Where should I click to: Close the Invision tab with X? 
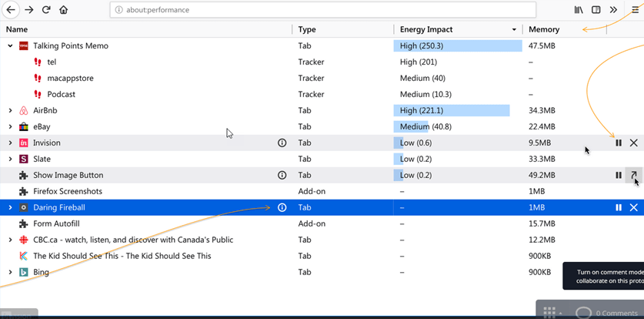pyautogui.click(x=634, y=143)
